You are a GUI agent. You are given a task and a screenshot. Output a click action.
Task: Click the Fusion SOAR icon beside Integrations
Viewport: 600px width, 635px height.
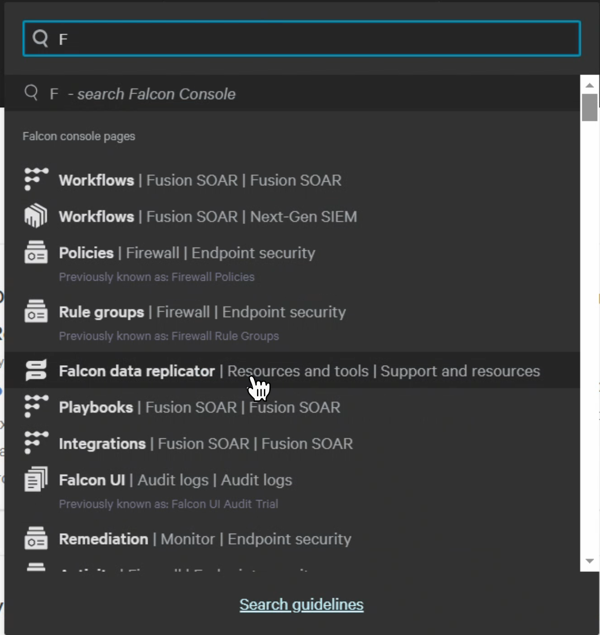coord(36,443)
